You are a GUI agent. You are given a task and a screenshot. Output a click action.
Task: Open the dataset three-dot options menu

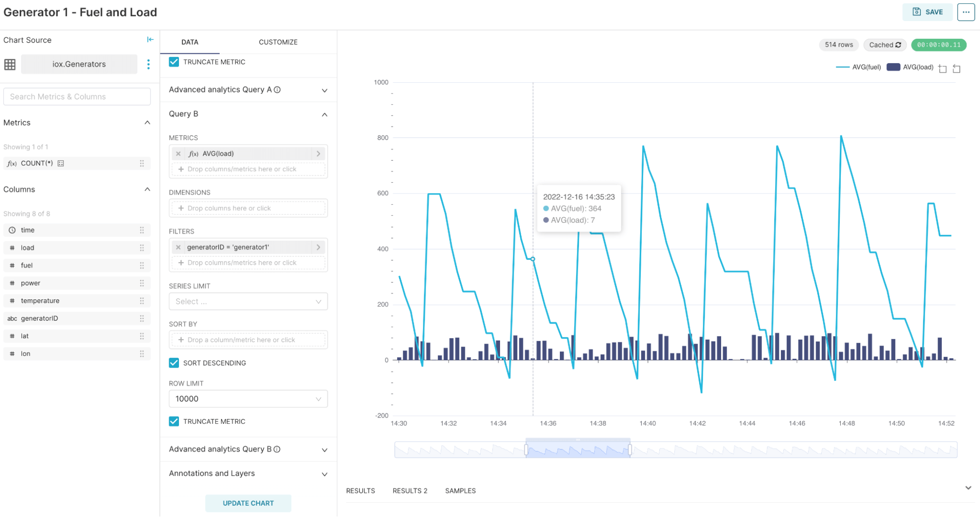coord(149,64)
